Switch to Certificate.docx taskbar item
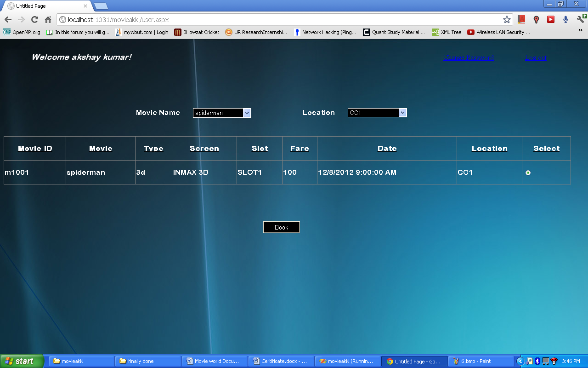The image size is (588, 368). [281, 361]
